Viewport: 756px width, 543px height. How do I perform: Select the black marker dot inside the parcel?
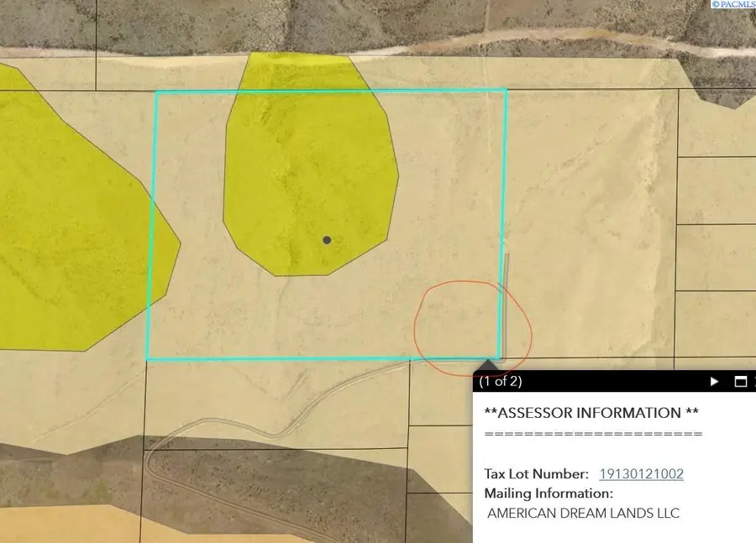[x=327, y=240]
